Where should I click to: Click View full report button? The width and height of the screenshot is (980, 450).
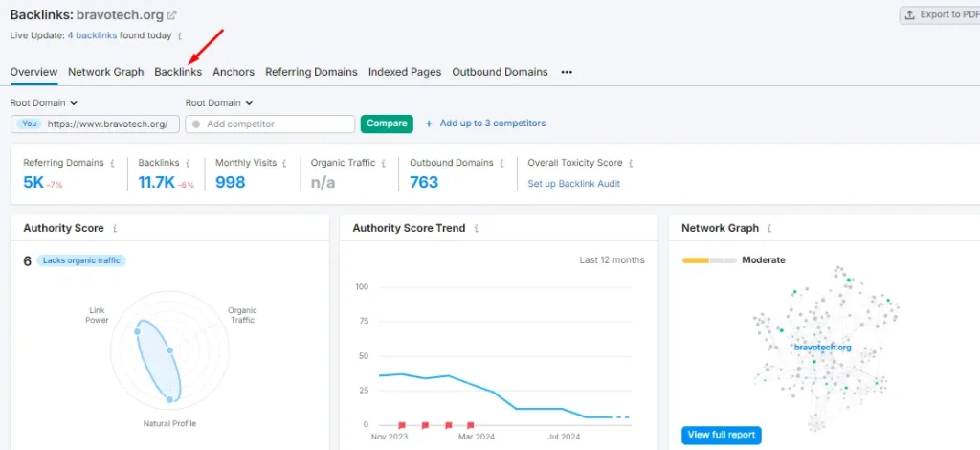(722, 435)
